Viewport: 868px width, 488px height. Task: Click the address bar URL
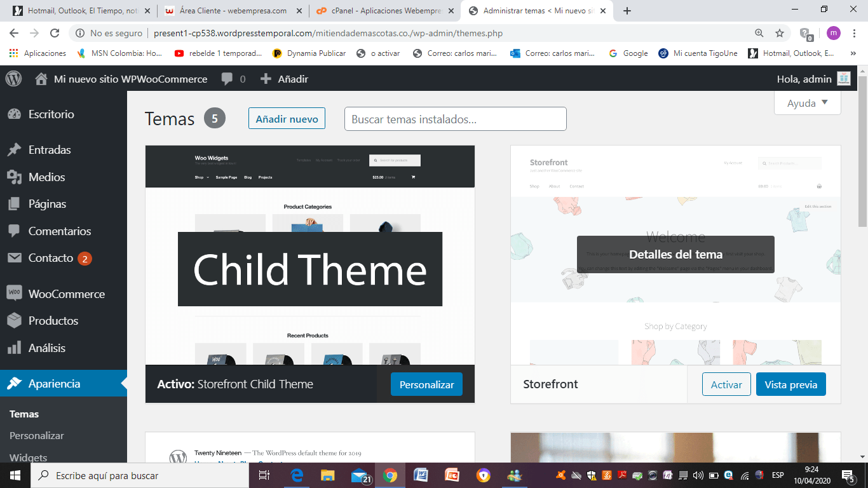[329, 33]
